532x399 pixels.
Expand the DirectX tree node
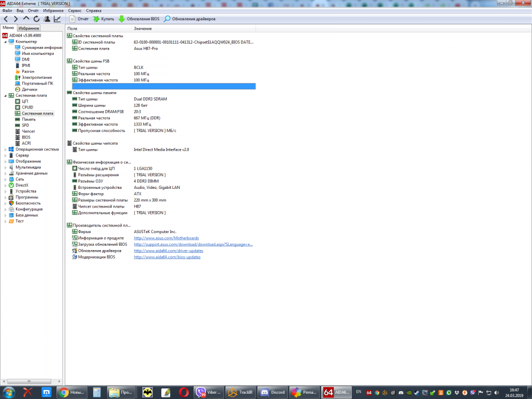pyautogui.click(x=5, y=185)
